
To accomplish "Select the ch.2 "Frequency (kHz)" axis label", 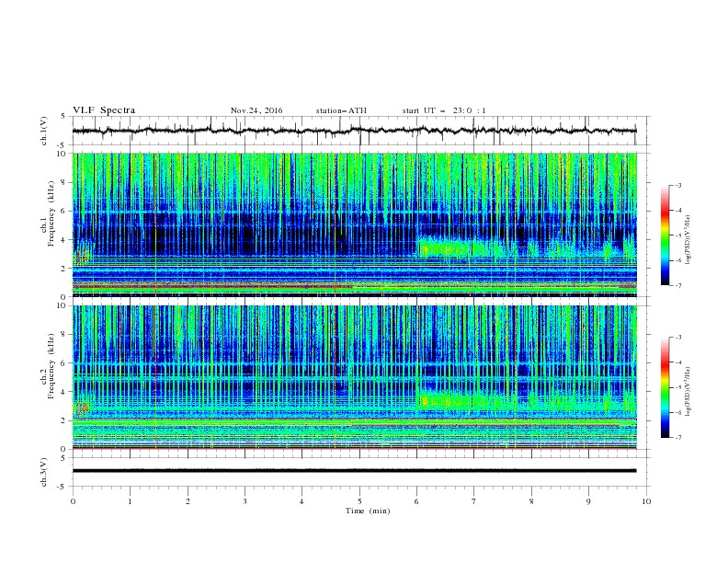I will 51,366.
